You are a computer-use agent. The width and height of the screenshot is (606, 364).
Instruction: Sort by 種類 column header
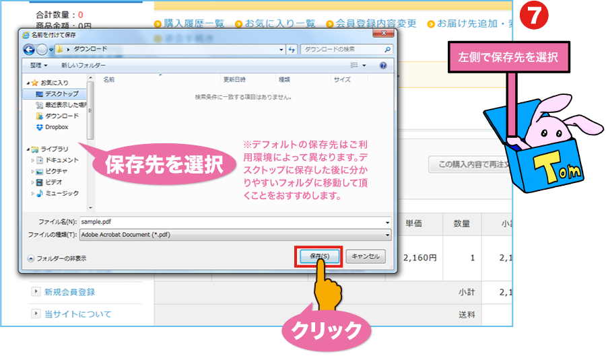pyautogui.click(x=284, y=79)
